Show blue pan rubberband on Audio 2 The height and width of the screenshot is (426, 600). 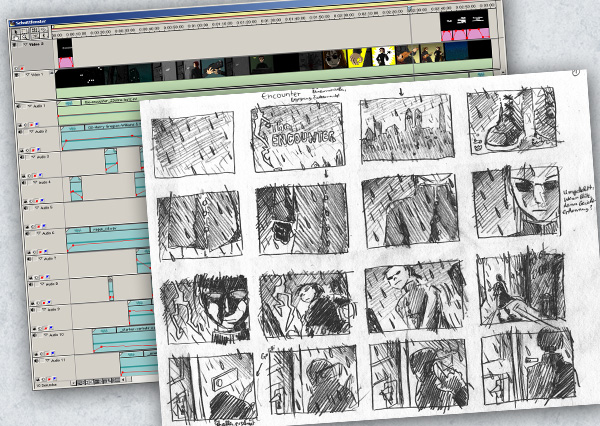38,149
